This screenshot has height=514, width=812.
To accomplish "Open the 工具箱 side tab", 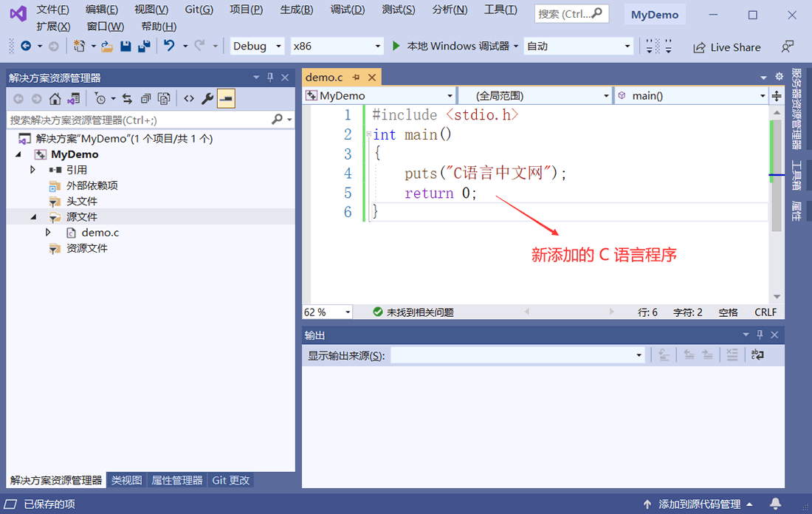I will pyautogui.click(x=796, y=175).
